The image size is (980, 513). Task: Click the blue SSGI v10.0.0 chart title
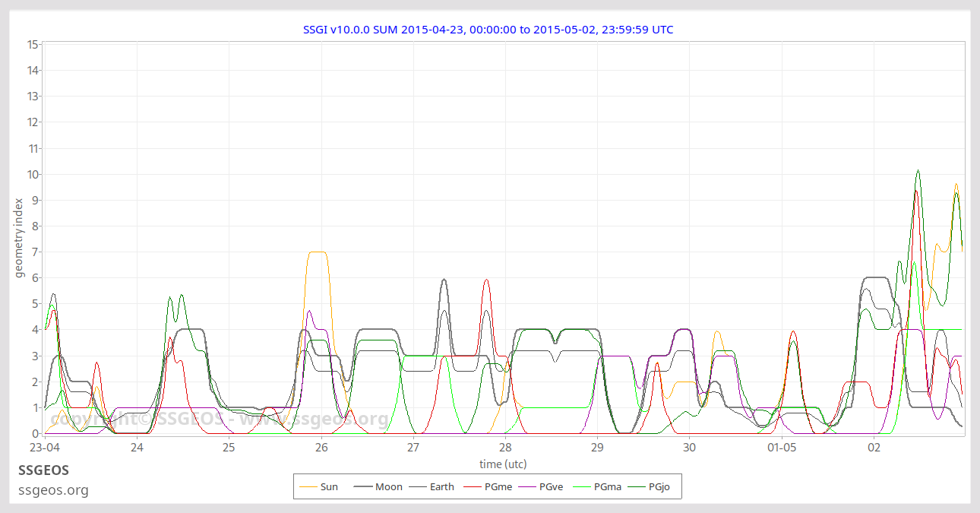pos(488,30)
